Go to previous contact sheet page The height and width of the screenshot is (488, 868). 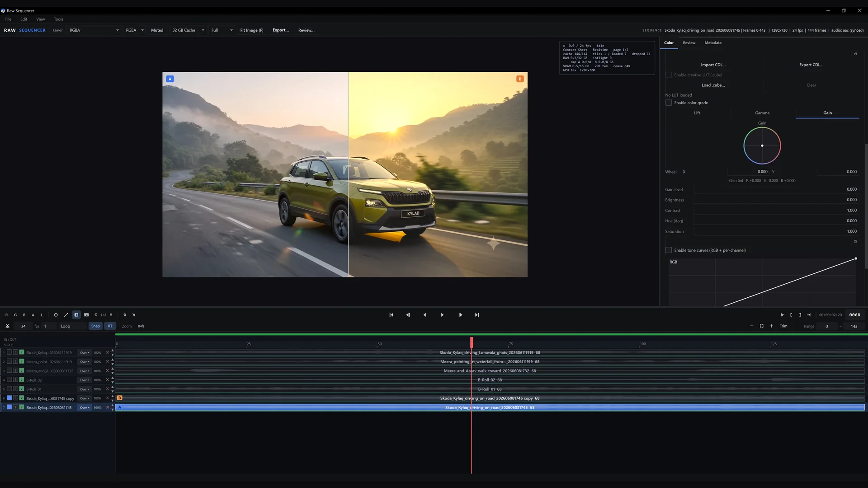pos(96,315)
